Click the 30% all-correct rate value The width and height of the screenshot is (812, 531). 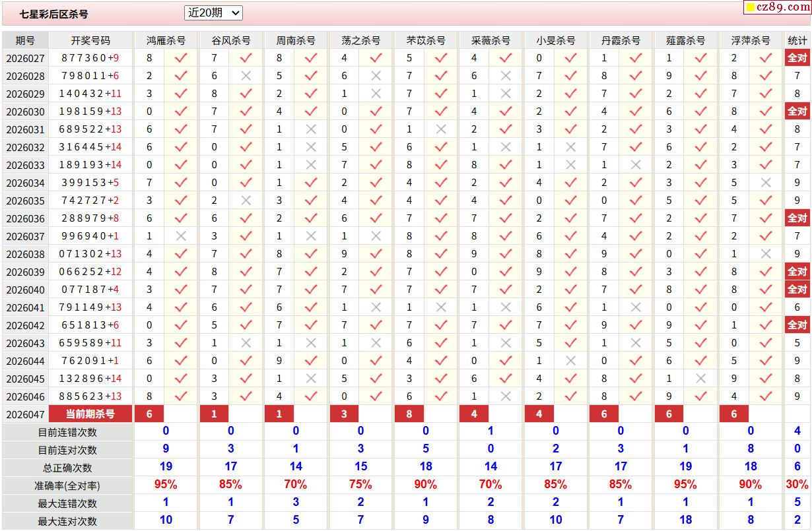click(x=797, y=485)
